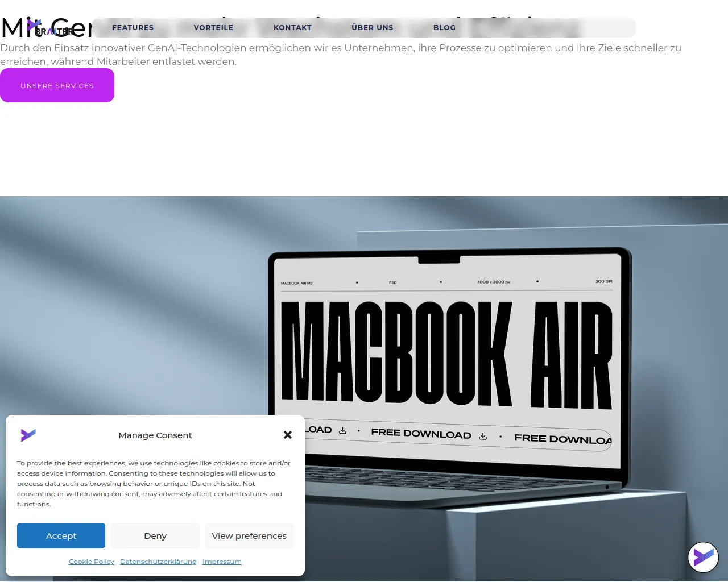Go to the Kontakt page

point(292,27)
